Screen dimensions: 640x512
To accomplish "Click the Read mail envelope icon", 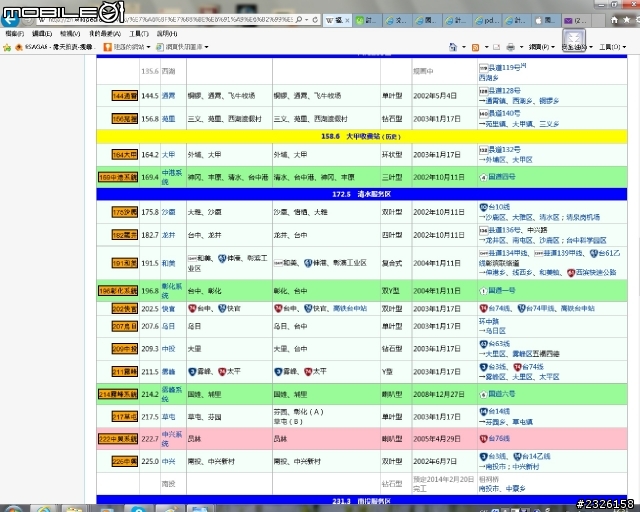I will coord(496,47).
